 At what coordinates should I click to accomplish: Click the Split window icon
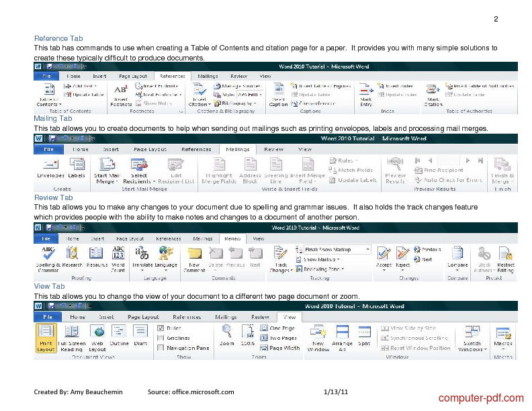tap(364, 331)
